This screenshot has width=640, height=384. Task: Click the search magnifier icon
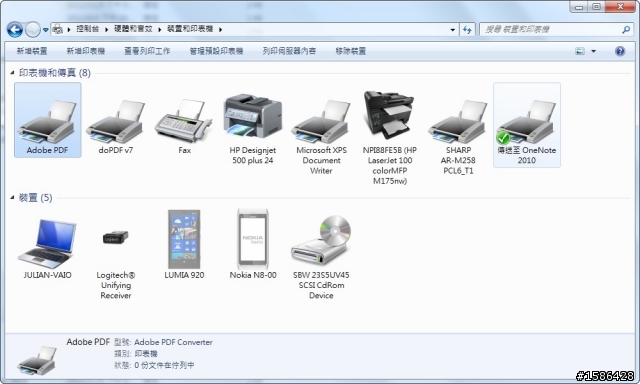click(626, 29)
